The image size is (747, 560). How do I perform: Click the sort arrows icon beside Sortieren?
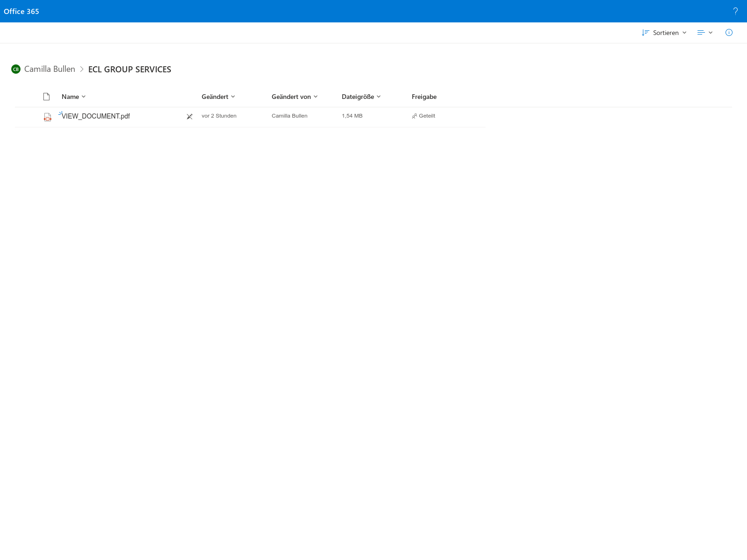[645, 33]
